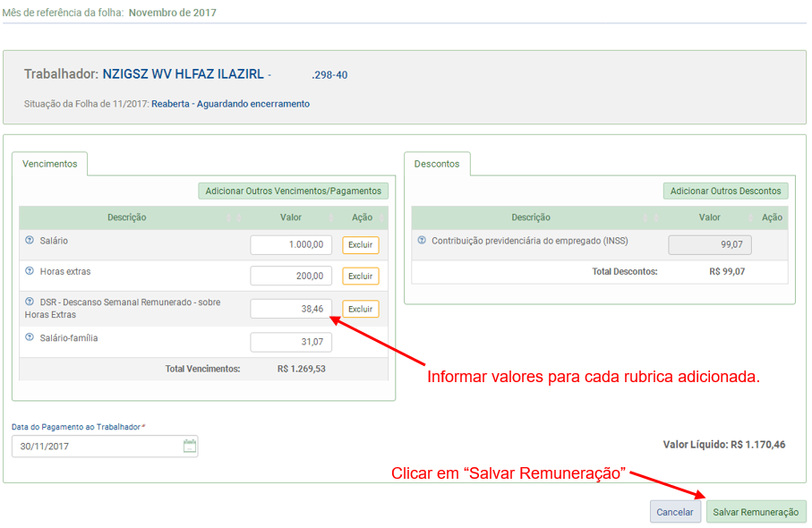Focus the Salário-família value field 31,07
The height and width of the screenshot is (528, 812).
click(x=291, y=342)
